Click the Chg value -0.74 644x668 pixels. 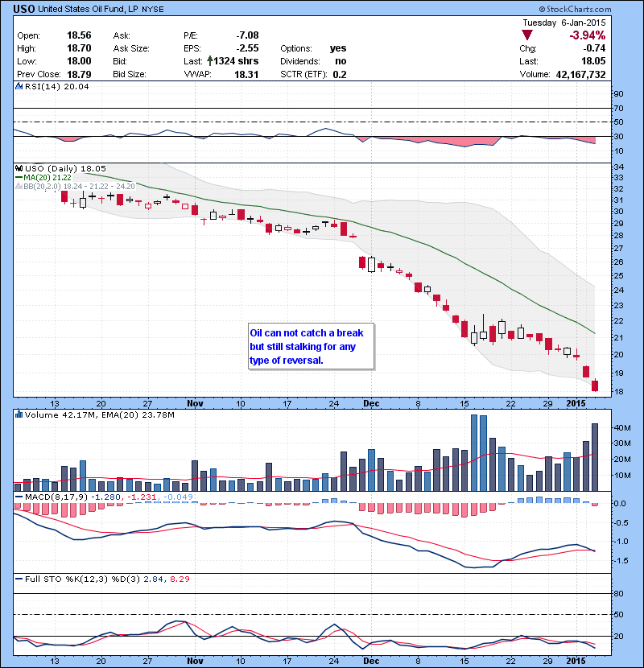pos(595,48)
